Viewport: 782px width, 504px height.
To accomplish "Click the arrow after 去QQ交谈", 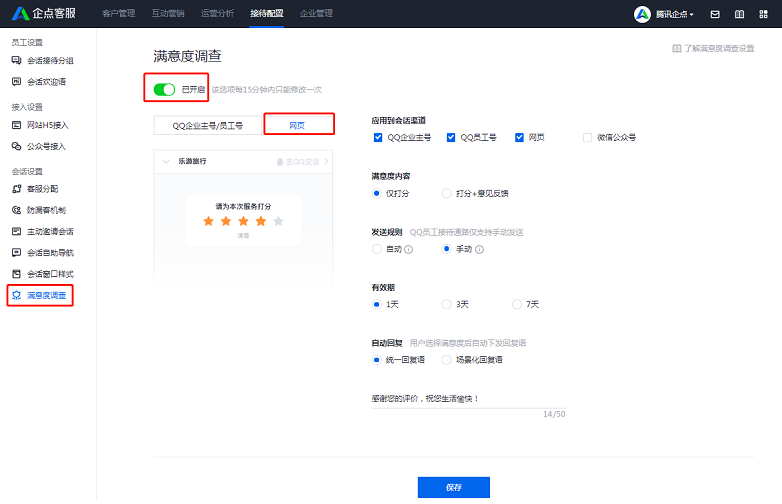I will click(326, 162).
